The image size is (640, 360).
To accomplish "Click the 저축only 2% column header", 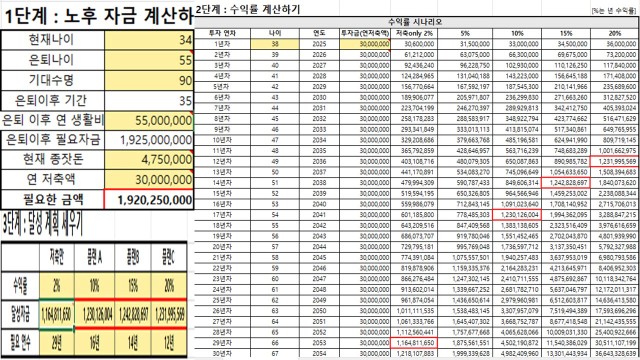I will (413, 33).
